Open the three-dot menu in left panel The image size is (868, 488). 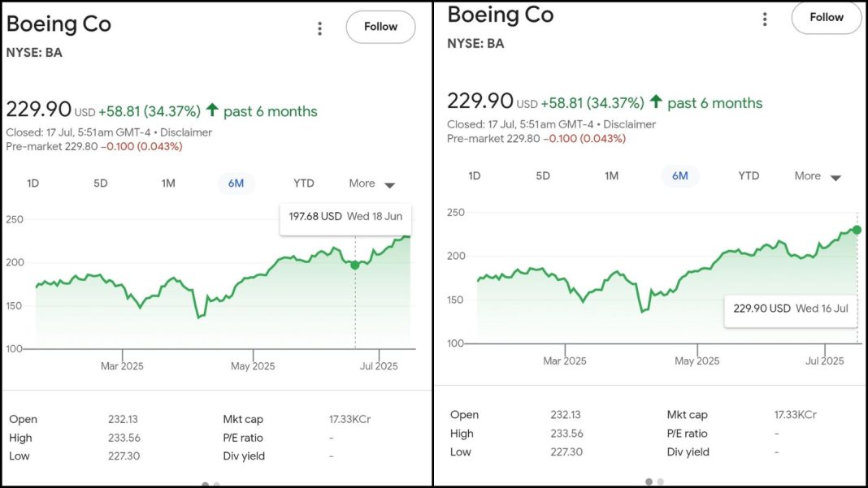point(319,28)
